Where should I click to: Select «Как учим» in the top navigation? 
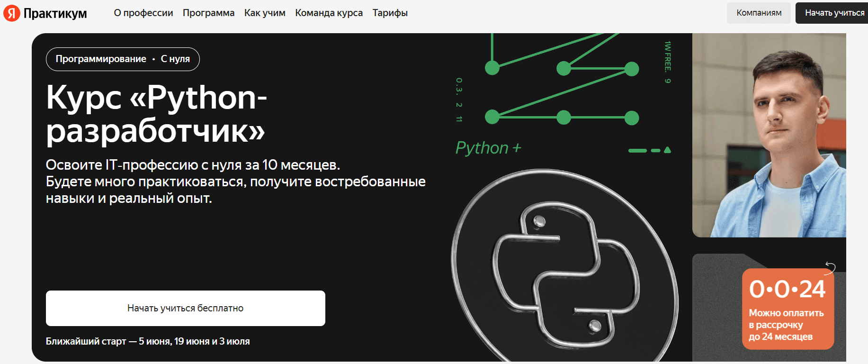point(265,13)
